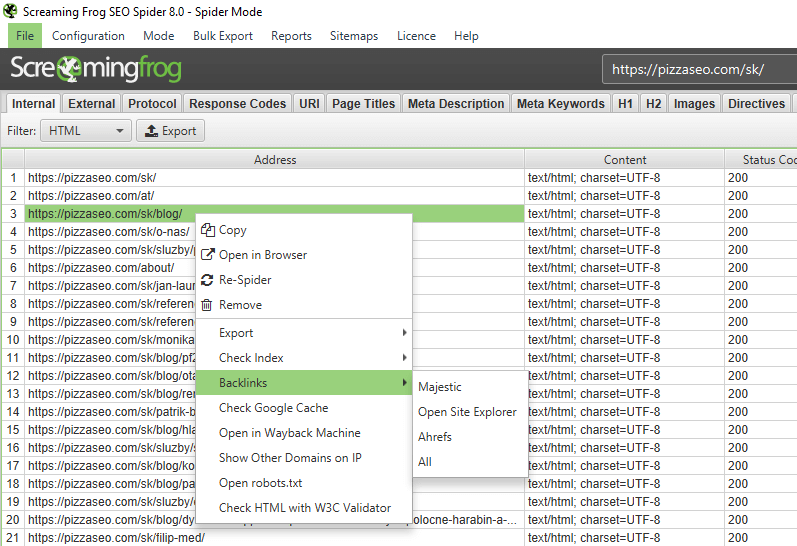
Task: Open the File menu
Action: (x=25, y=36)
